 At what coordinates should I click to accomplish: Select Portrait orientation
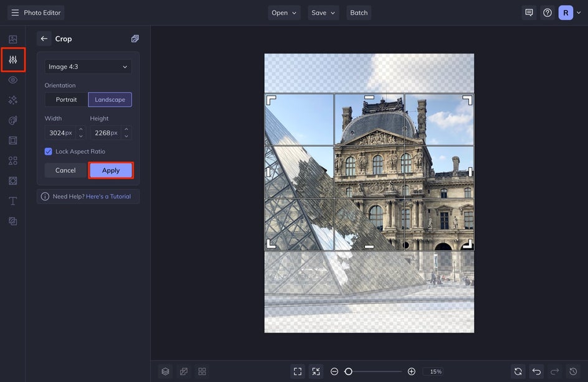click(67, 100)
